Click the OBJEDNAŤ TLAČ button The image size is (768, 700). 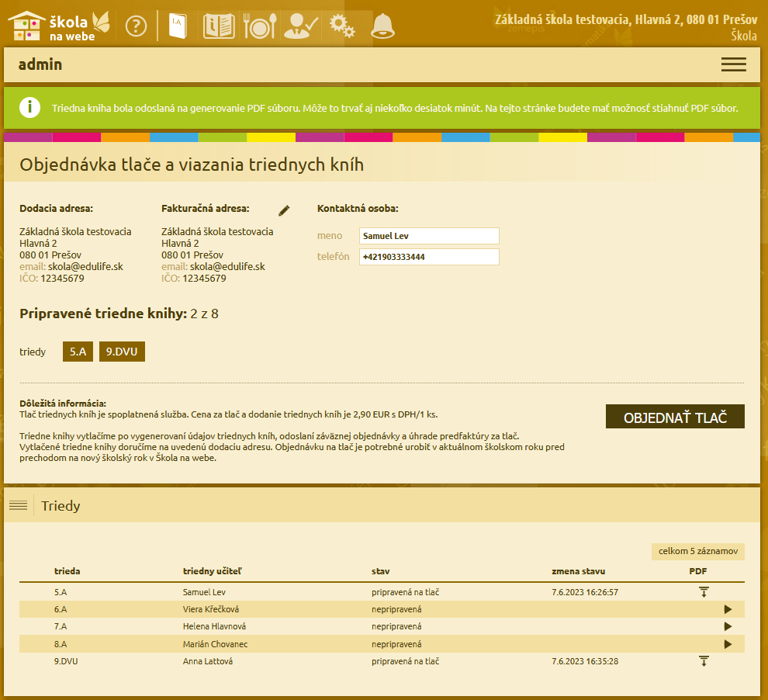[x=675, y=417]
